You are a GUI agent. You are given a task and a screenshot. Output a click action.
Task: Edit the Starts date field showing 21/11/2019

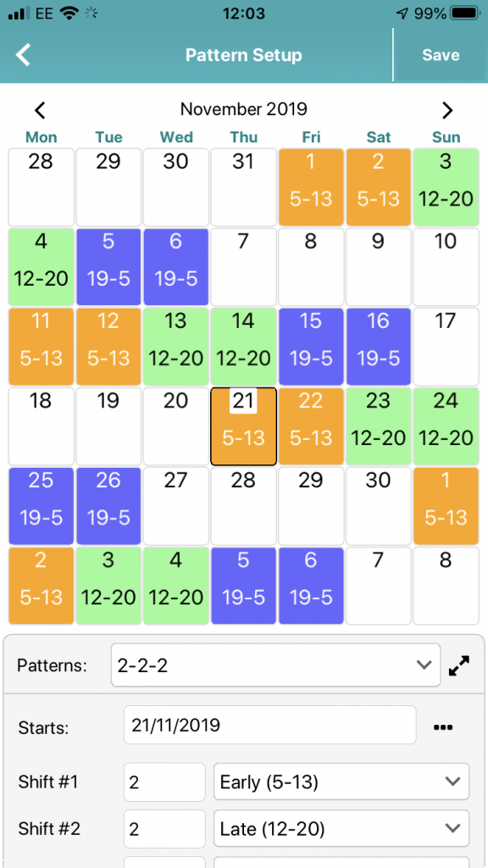click(x=269, y=725)
